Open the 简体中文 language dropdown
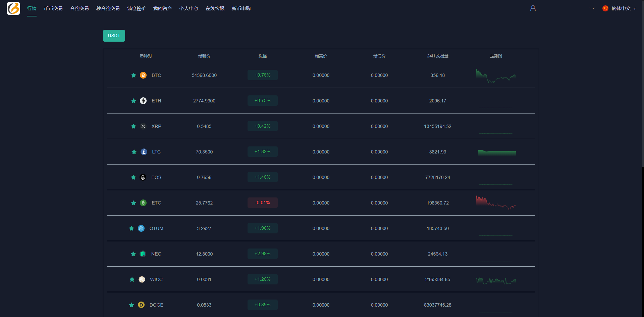This screenshot has height=317, width=644. [x=621, y=8]
